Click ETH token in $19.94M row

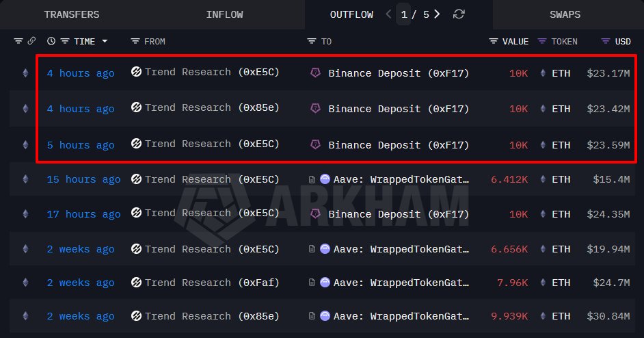pos(561,249)
